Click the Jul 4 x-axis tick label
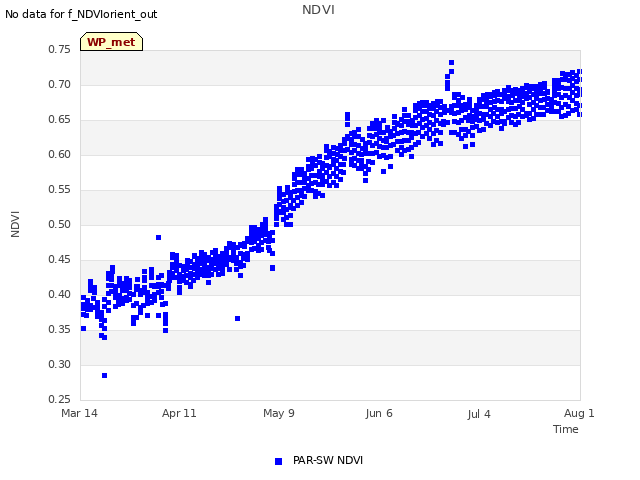 [x=479, y=414]
